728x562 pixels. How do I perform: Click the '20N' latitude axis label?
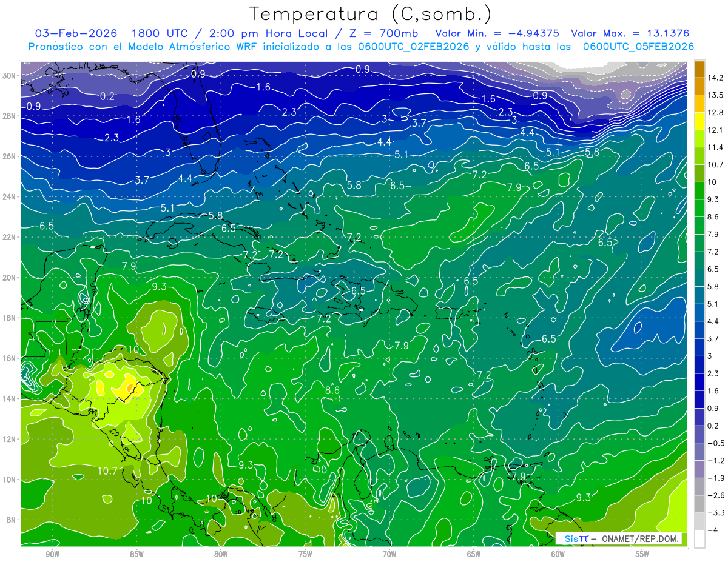(10, 278)
